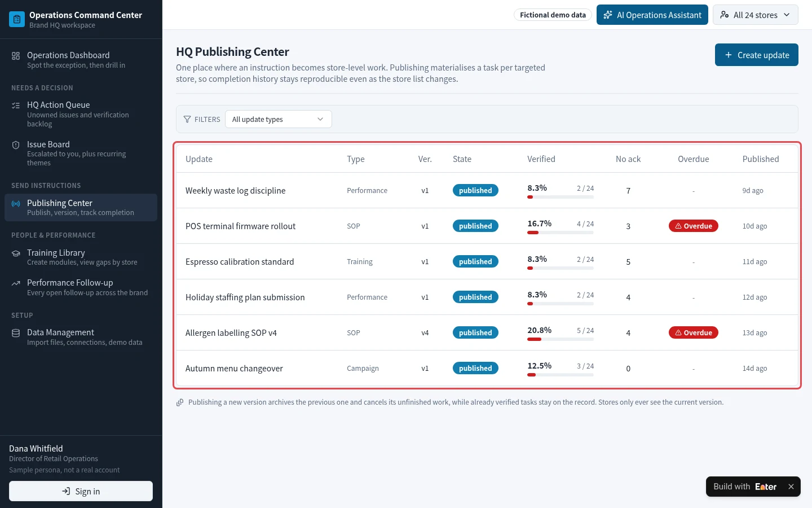Click the HQ Action Queue list icon
Screen dimensions: 812x508
[x=16, y=105]
